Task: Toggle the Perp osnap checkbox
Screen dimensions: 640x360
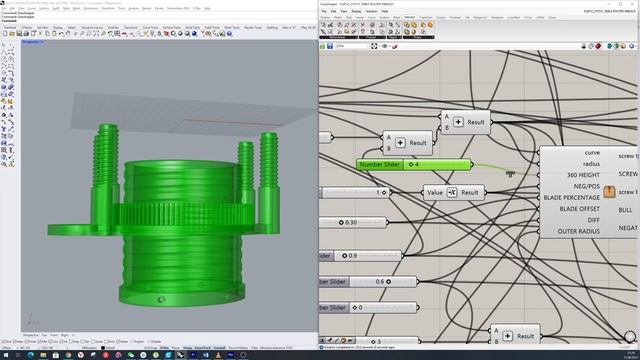Action: coord(71,341)
